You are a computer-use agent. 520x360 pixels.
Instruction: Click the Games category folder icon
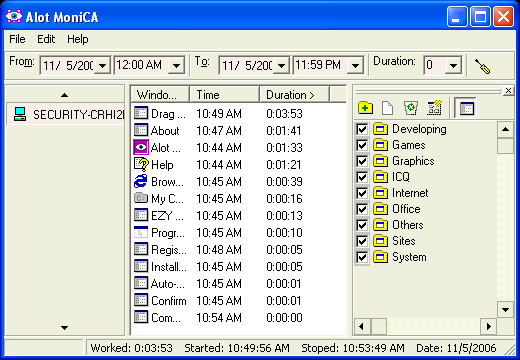pos(380,145)
